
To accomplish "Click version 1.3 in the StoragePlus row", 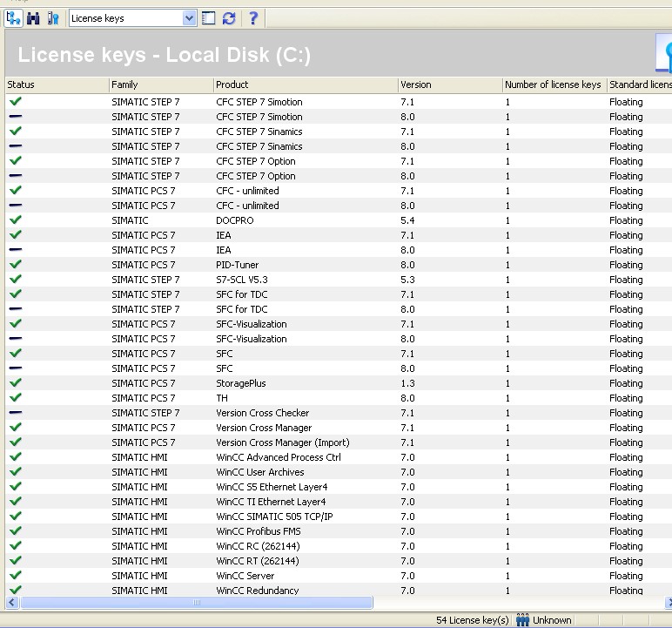I will tap(407, 383).
